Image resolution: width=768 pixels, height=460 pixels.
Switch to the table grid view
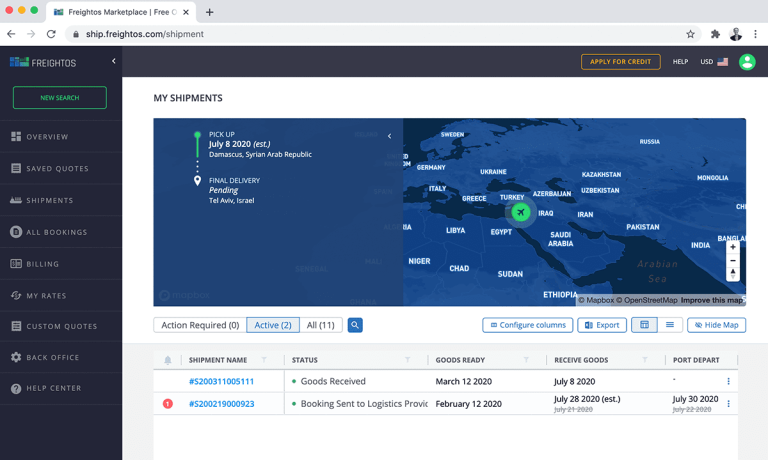click(x=644, y=325)
